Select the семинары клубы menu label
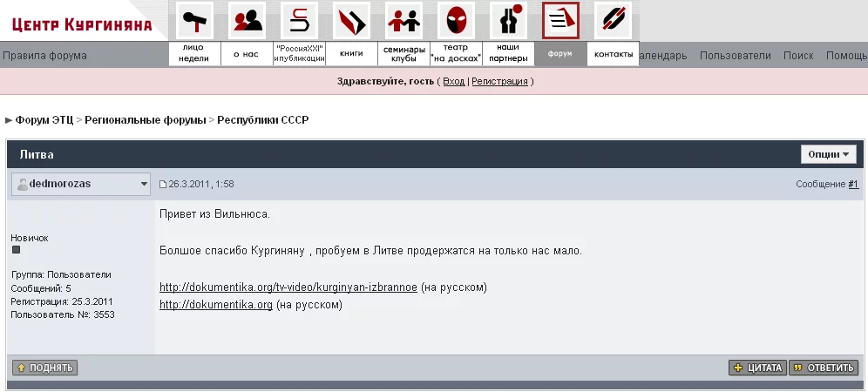The height and width of the screenshot is (392, 868). (x=403, y=54)
